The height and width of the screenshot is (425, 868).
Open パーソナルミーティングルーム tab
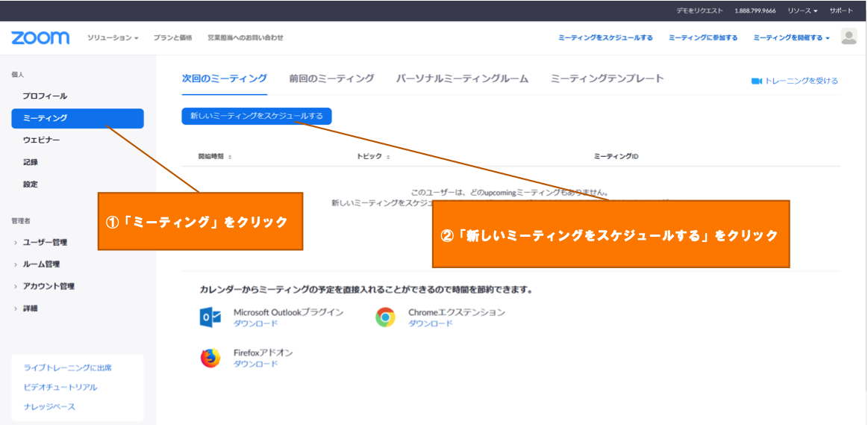462,78
